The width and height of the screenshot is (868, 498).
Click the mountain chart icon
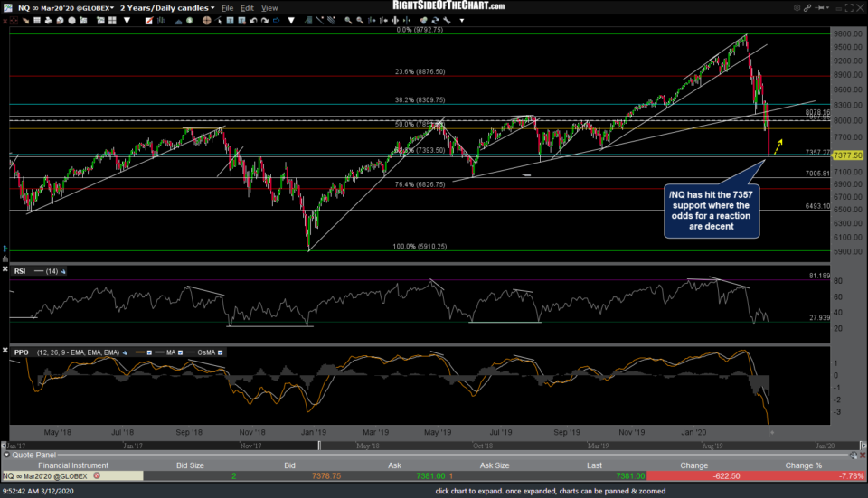(178, 21)
